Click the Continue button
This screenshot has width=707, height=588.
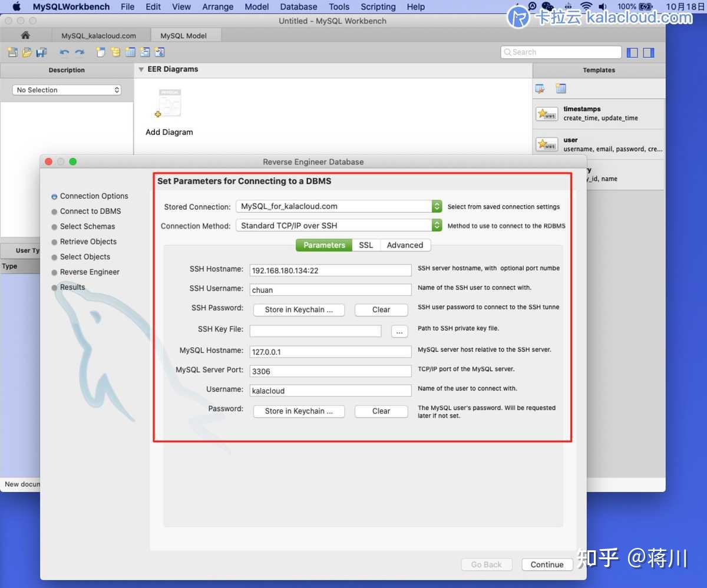click(547, 564)
